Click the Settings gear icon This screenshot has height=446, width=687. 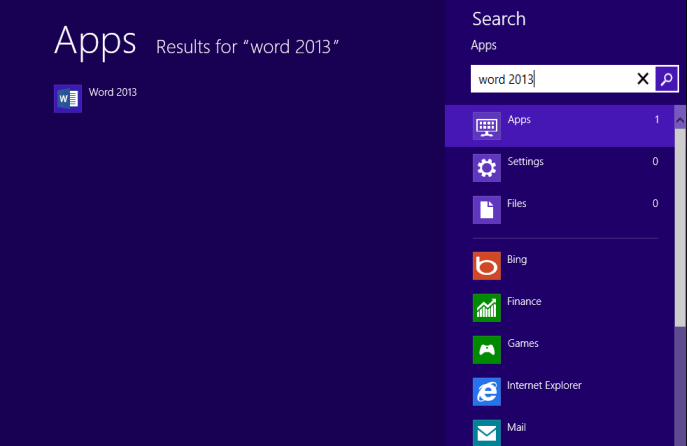click(x=486, y=168)
